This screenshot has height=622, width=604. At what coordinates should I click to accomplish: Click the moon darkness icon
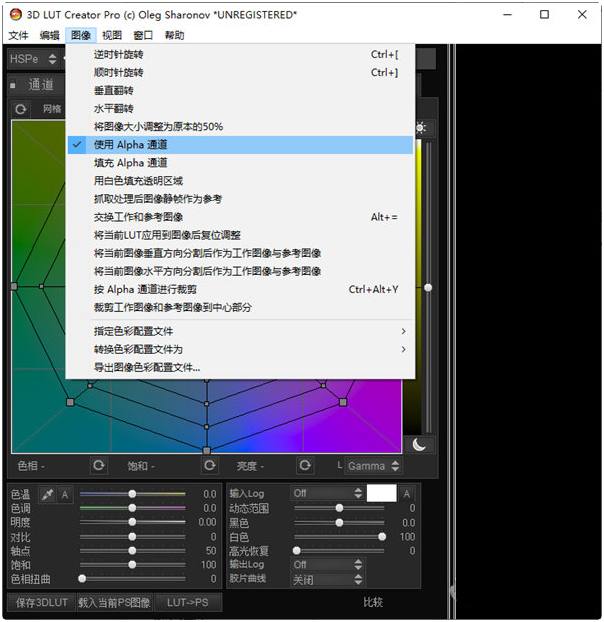420,444
